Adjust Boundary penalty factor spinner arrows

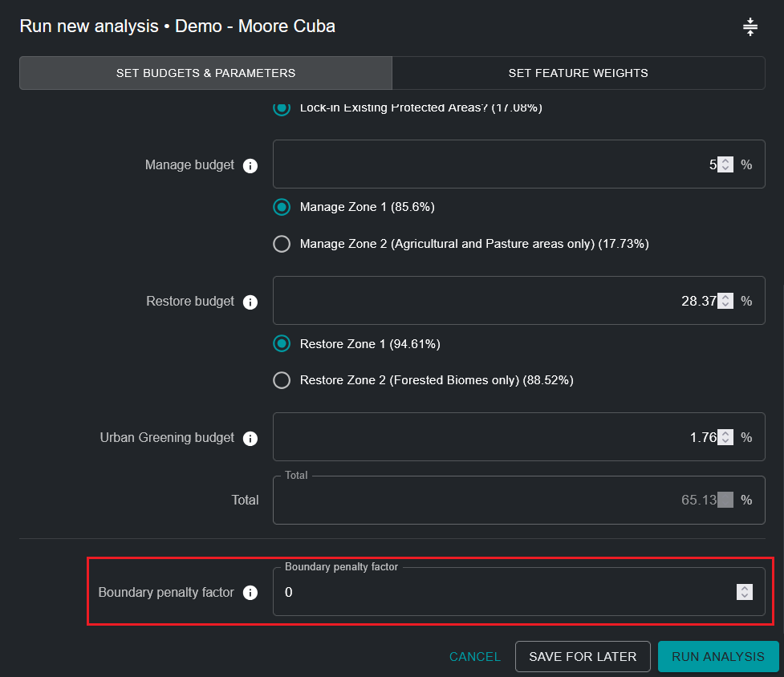pos(745,592)
